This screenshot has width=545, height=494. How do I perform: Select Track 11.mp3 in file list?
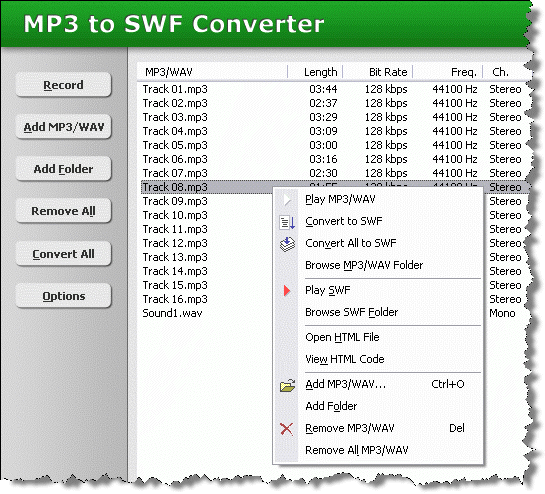click(x=175, y=229)
